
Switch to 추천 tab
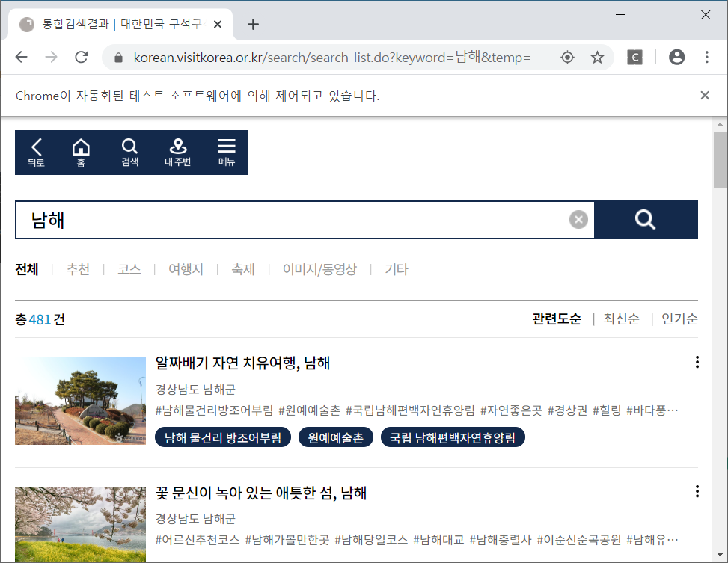(x=78, y=269)
